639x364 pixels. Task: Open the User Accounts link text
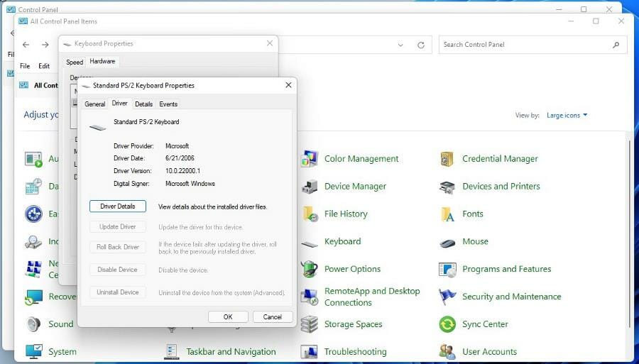[489, 351]
